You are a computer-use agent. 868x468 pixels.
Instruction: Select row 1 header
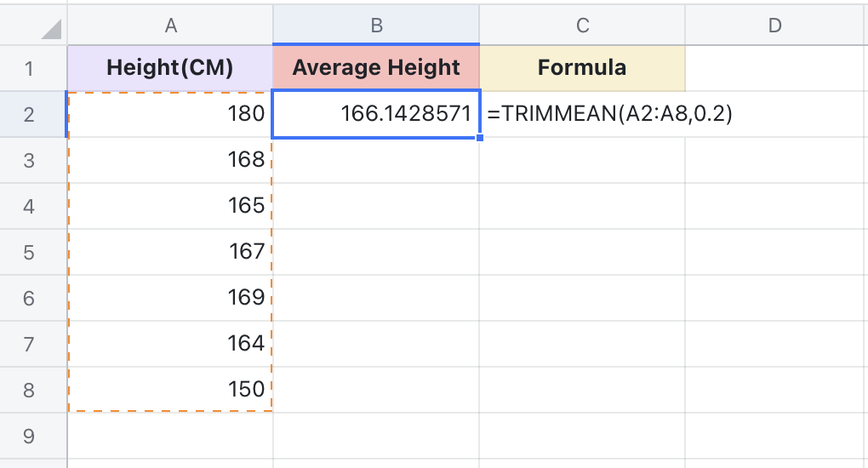30,68
